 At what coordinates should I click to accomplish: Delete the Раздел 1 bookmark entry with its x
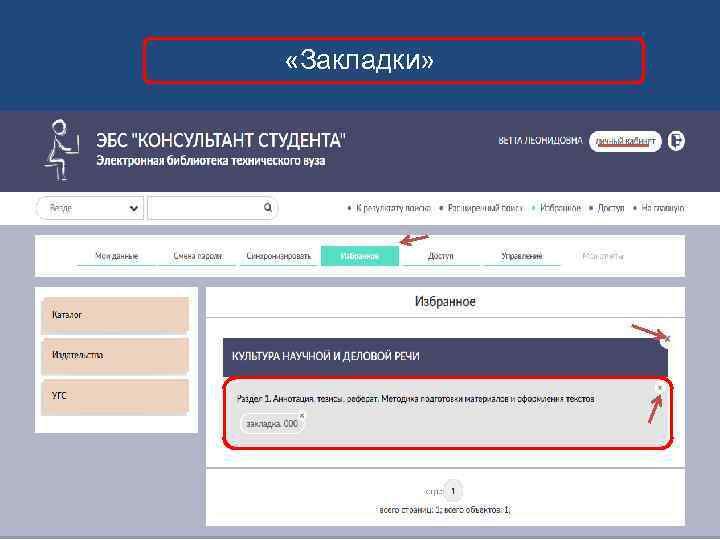point(660,388)
